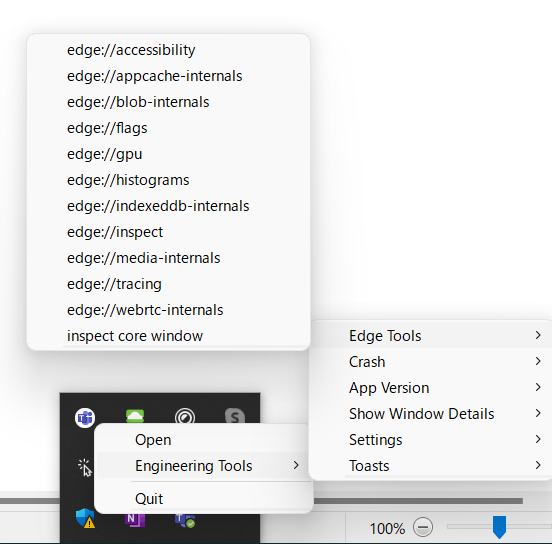Open edge://accessibility from the Edge Tools submenu
The height and width of the screenshot is (544, 552).
(168, 50)
